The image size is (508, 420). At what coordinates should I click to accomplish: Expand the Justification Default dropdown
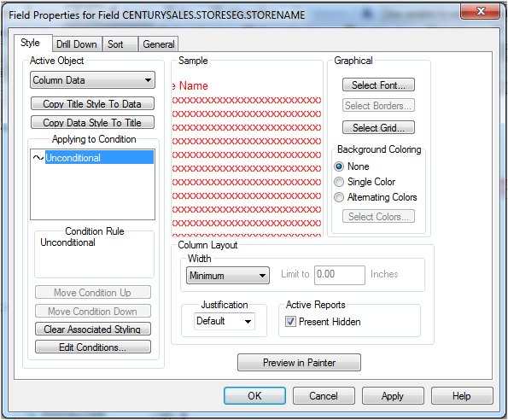pyautogui.click(x=225, y=321)
